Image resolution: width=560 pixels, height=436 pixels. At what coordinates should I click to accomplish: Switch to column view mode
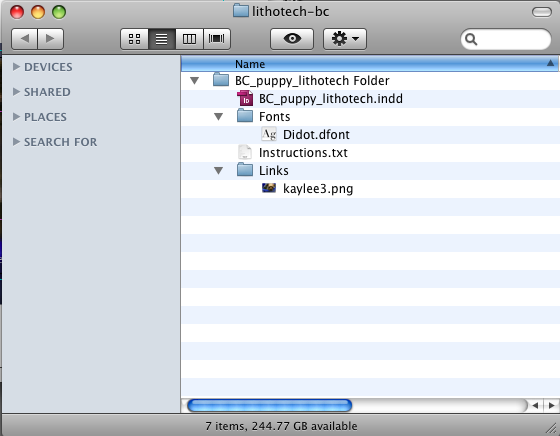click(x=189, y=39)
